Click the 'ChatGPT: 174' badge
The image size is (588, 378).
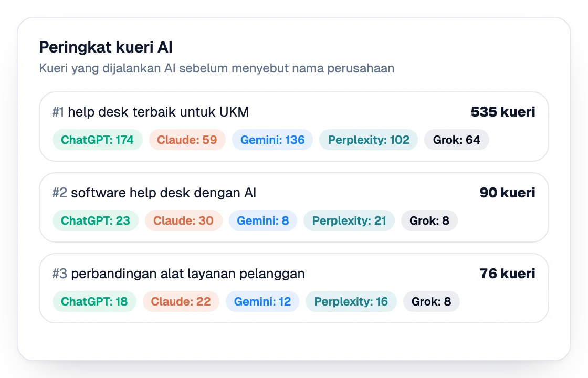98,140
